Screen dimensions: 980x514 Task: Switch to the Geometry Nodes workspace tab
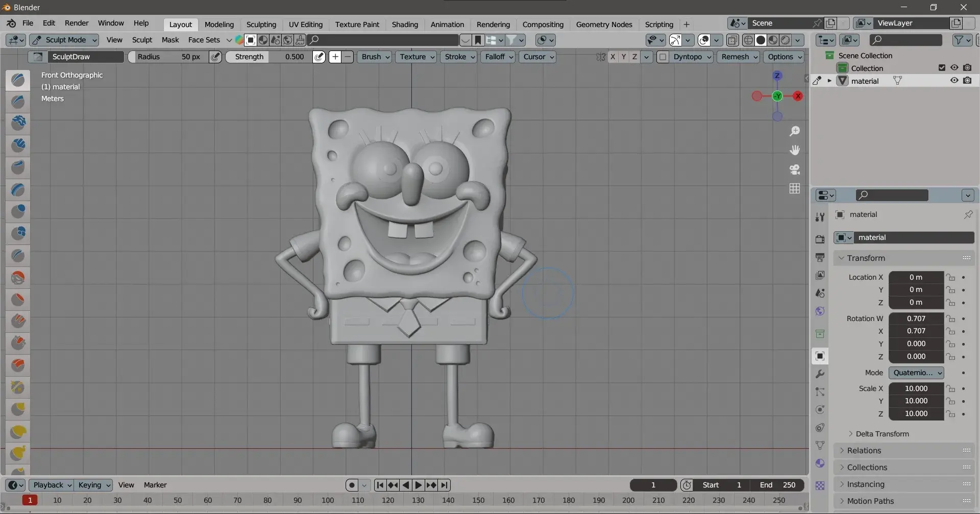604,25
